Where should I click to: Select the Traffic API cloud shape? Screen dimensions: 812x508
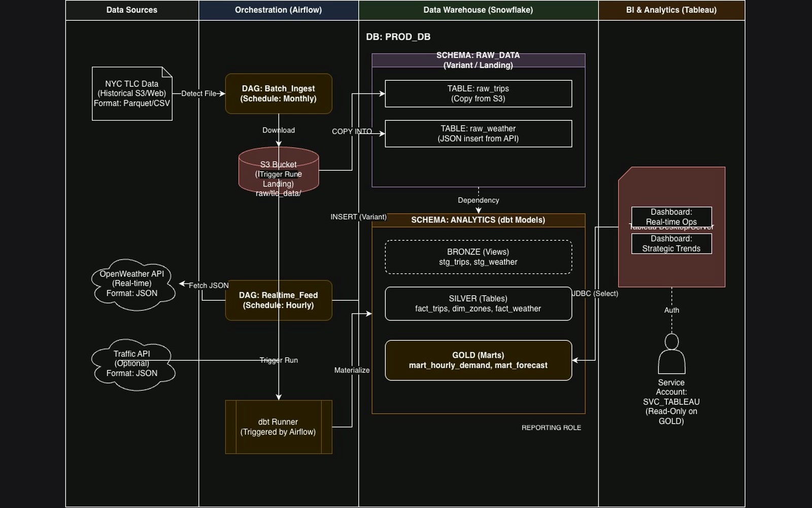pos(133,364)
